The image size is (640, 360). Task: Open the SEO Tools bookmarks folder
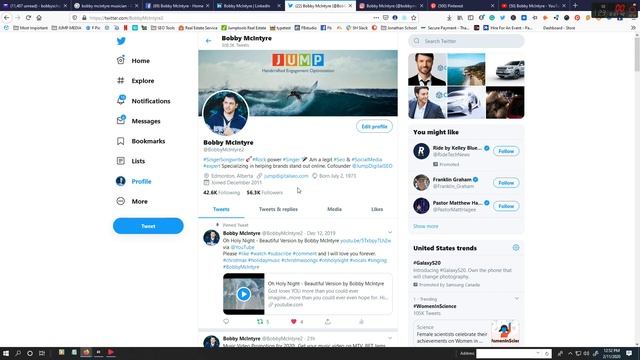163,28
